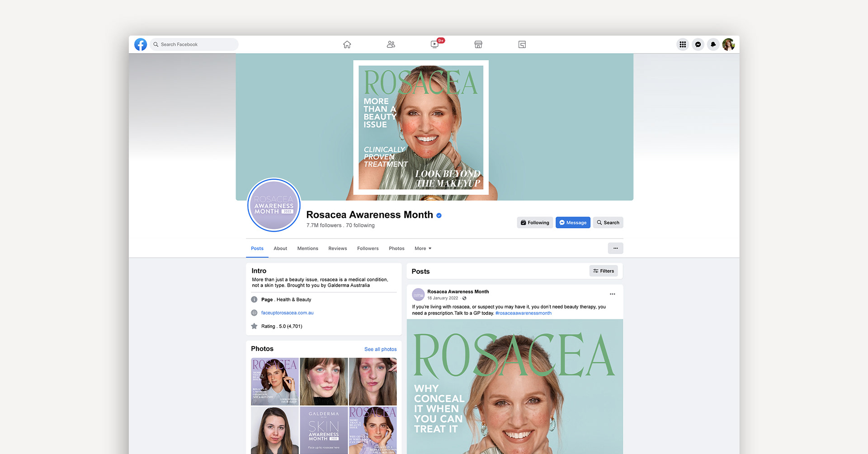Expand the More dropdown tab
This screenshot has height=454, width=868.
(x=423, y=248)
